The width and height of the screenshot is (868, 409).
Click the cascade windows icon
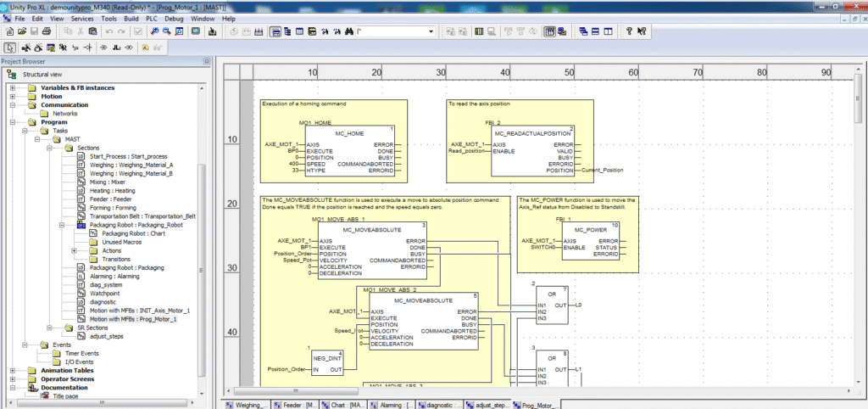tap(583, 31)
